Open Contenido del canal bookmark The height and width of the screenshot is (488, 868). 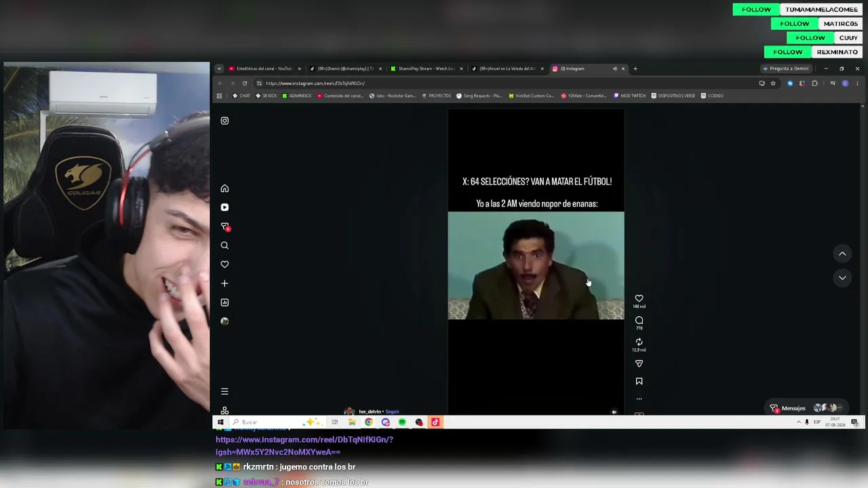click(340, 96)
